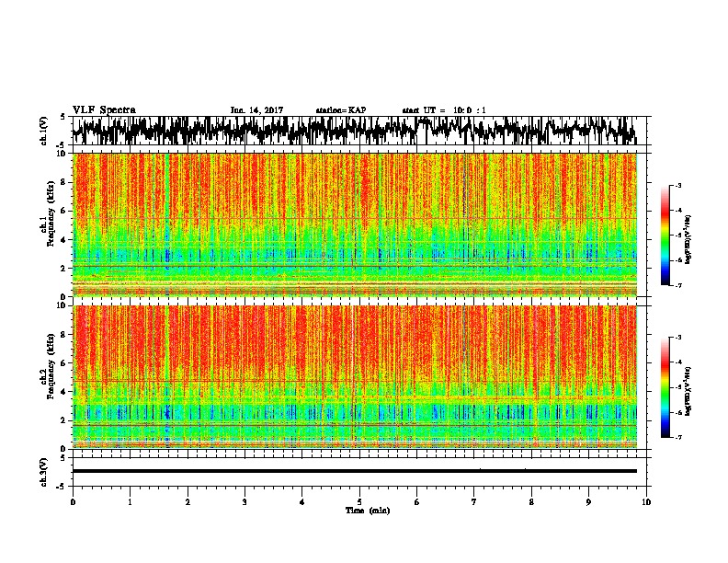728x563 pixels.
Task: Click the ch.2 color bar log(PSD) unit label
Action: 688,391
